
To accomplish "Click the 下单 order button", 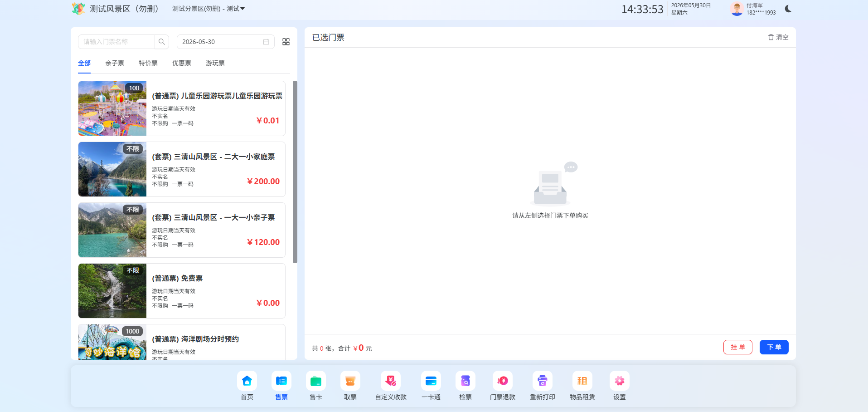I will [x=774, y=347].
